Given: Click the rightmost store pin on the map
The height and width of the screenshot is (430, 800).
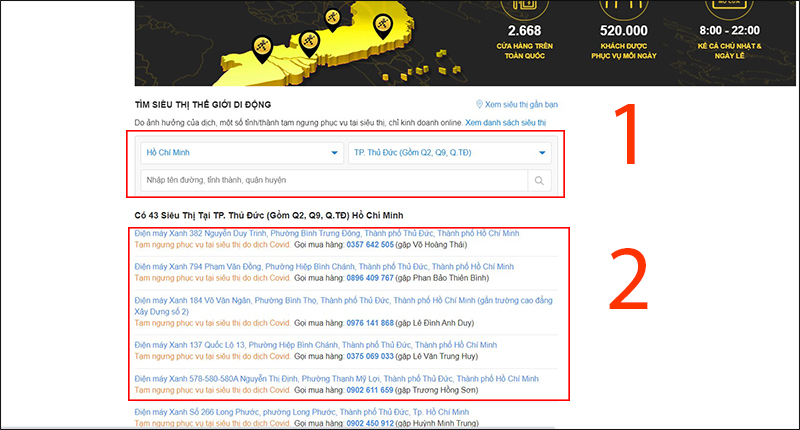Looking at the screenshot, I should point(383,26).
